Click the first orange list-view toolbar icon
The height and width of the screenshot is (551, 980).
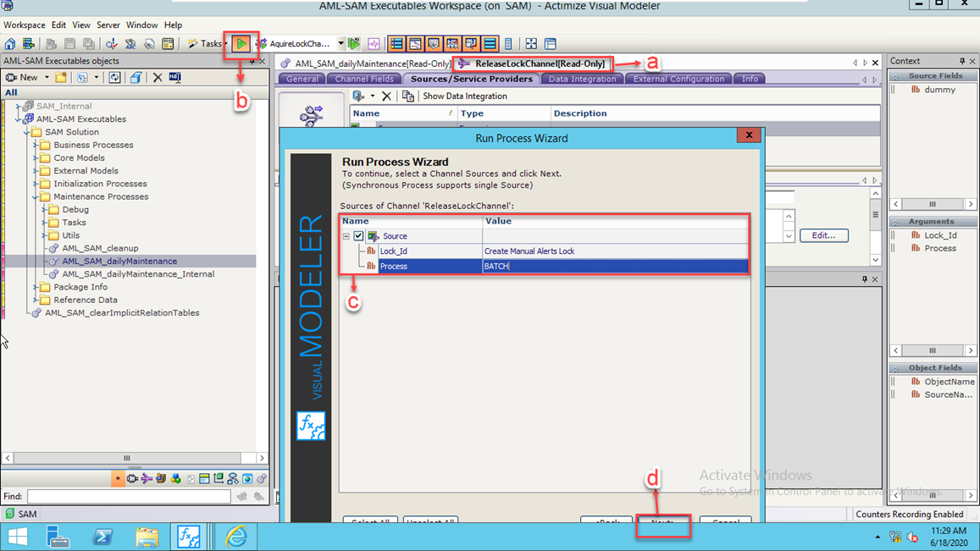pos(396,44)
